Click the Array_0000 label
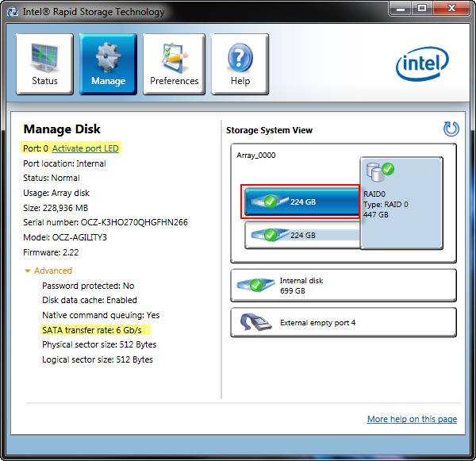The image size is (476, 461). pyautogui.click(x=256, y=156)
